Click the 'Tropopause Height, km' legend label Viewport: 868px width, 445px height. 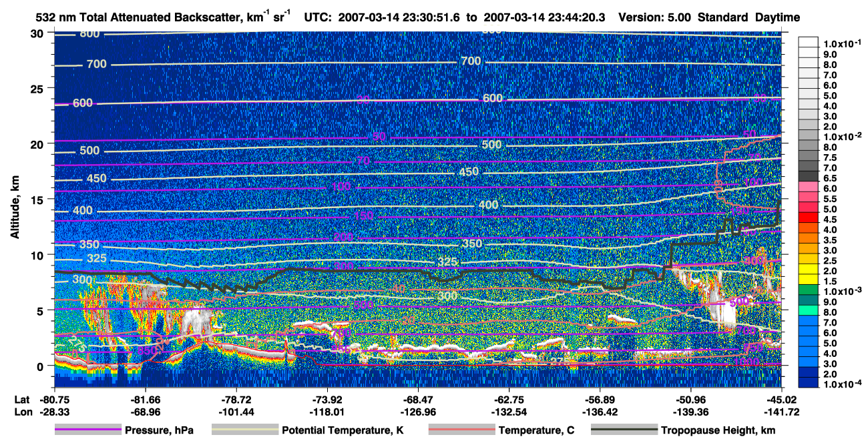tap(718, 430)
